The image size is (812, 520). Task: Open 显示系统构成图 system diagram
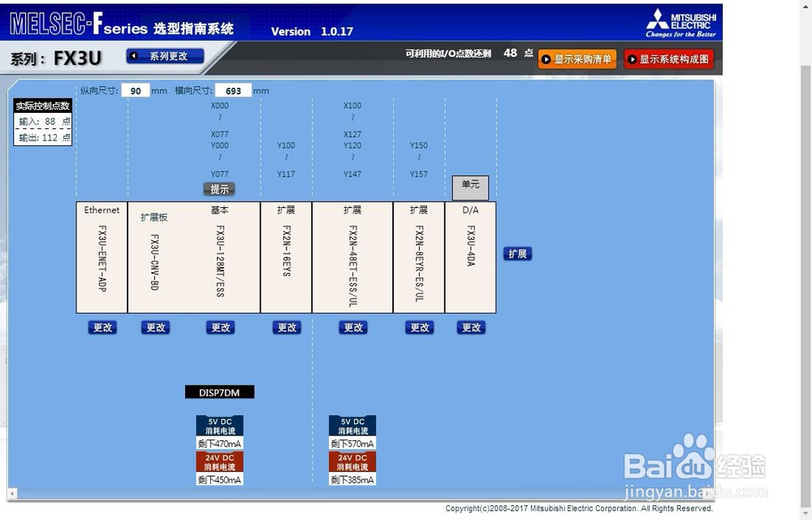click(x=668, y=59)
